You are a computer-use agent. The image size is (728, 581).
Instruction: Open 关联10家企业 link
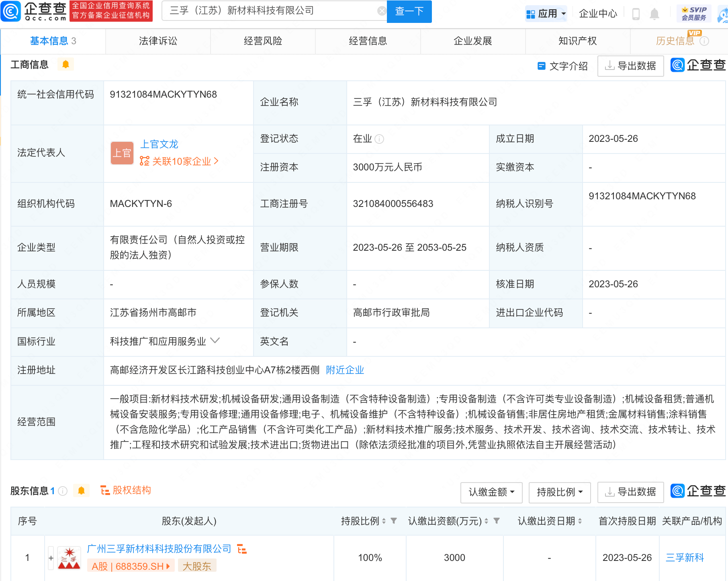[x=179, y=161]
